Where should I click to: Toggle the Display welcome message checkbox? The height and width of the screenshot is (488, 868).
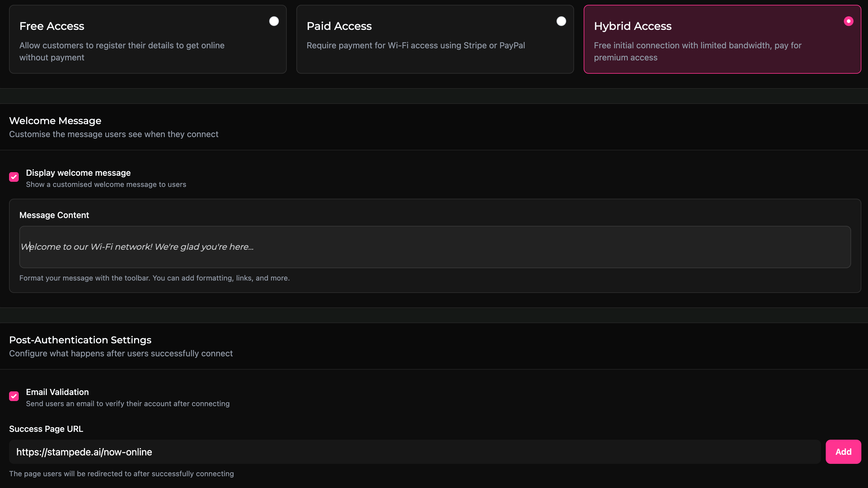click(x=14, y=177)
